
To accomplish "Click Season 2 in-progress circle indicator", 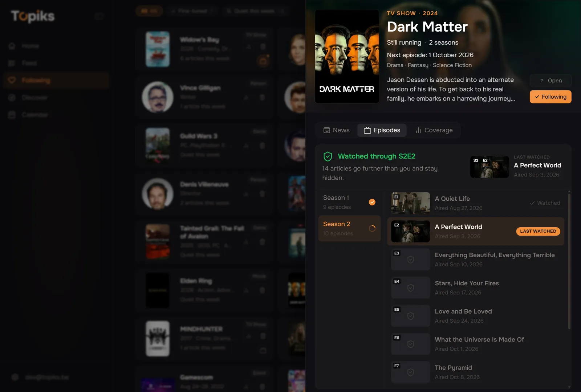I will [x=372, y=228].
